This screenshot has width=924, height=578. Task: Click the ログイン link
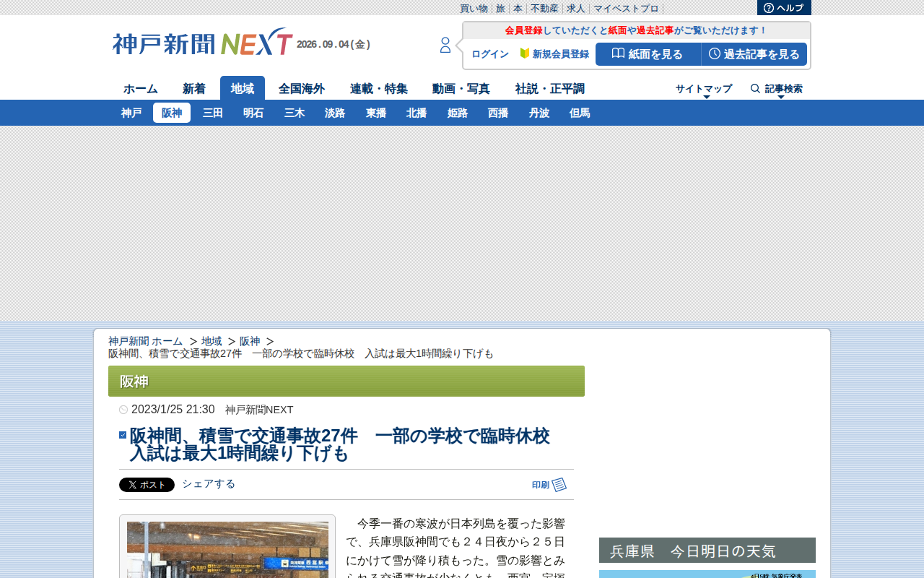490,54
